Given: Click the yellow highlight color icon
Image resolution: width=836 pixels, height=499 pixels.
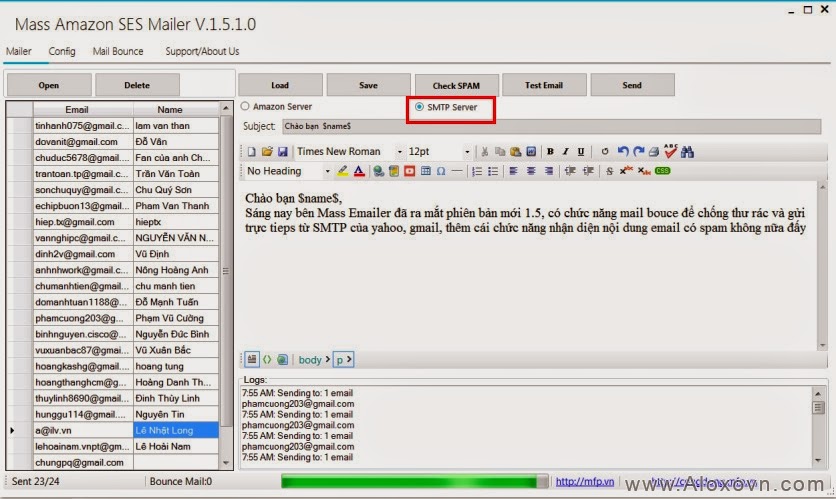Looking at the screenshot, I should point(342,171).
